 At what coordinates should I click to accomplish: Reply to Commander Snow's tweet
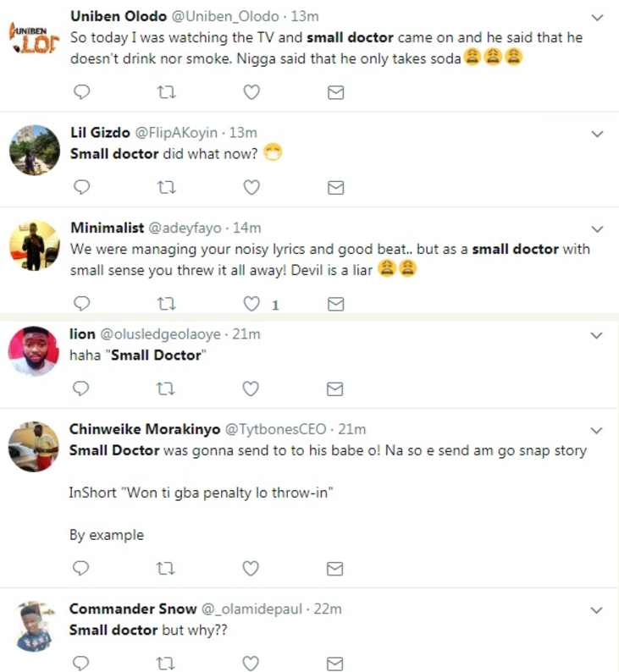point(80,663)
